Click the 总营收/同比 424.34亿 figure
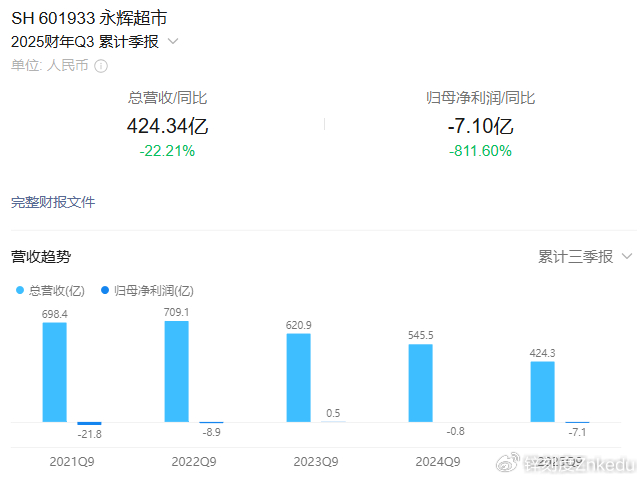 (167, 126)
